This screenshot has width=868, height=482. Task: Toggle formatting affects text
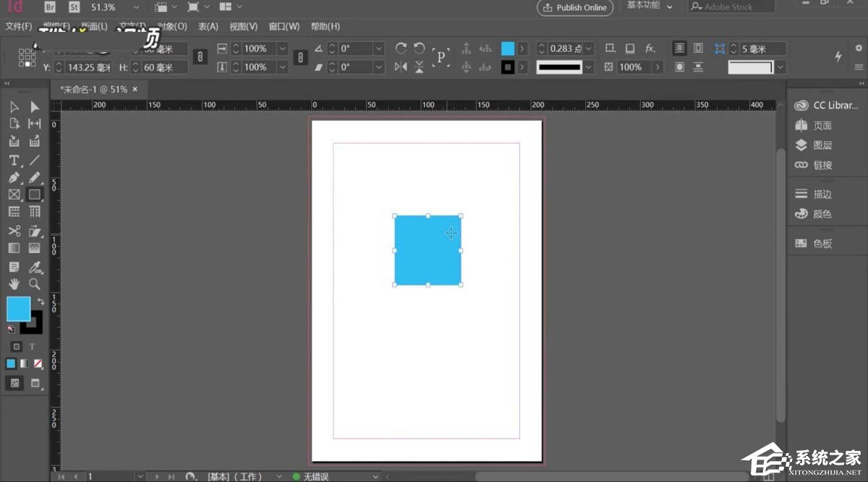(33, 347)
